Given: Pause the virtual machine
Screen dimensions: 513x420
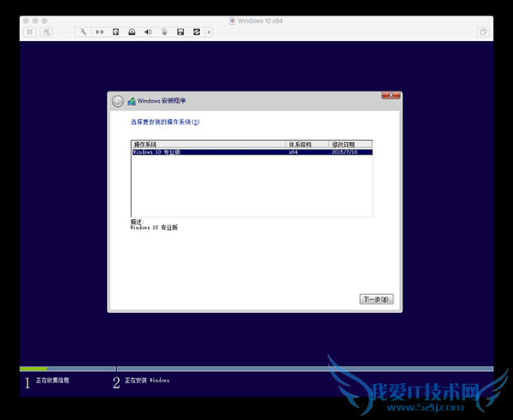Looking at the screenshot, I should [x=29, y=32].
